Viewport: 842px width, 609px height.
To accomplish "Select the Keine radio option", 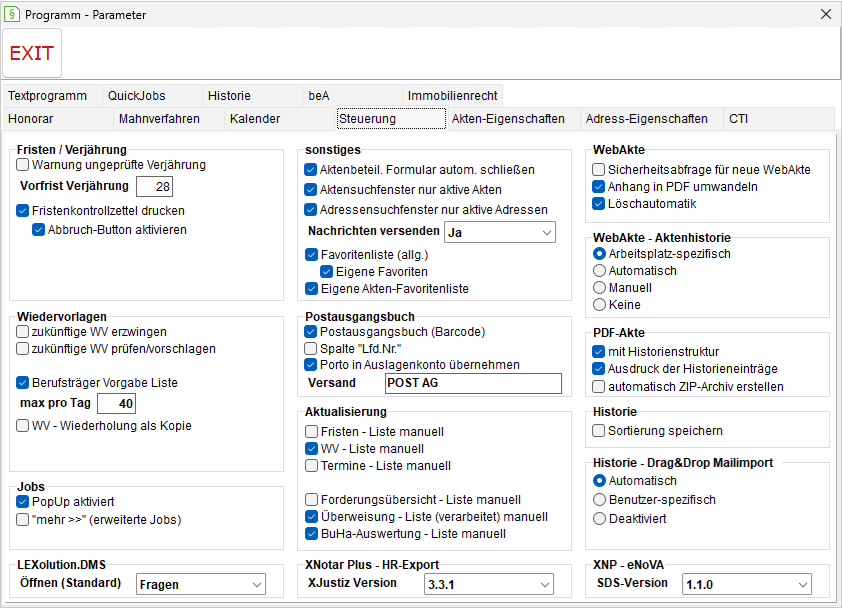I will coord(599,304).
